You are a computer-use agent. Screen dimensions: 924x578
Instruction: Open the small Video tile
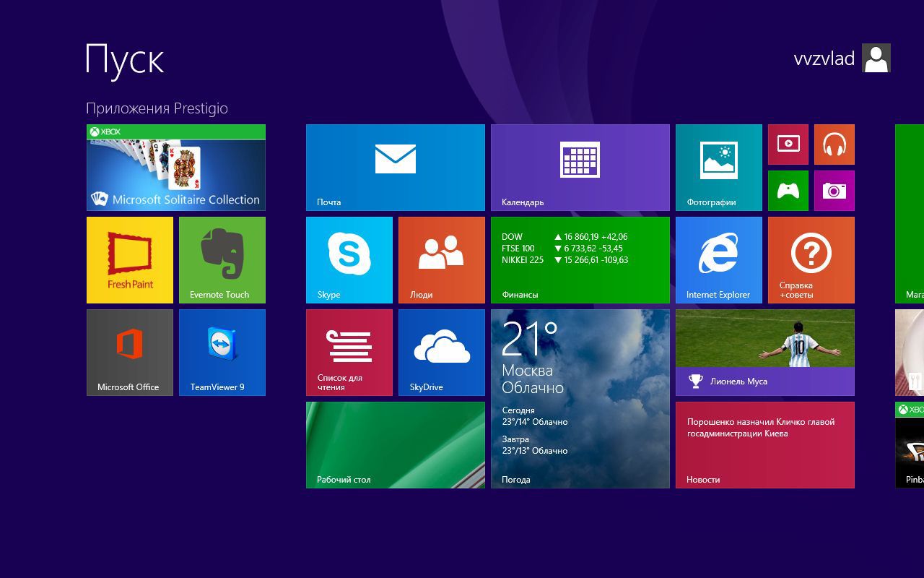click(x=788, y=144)
